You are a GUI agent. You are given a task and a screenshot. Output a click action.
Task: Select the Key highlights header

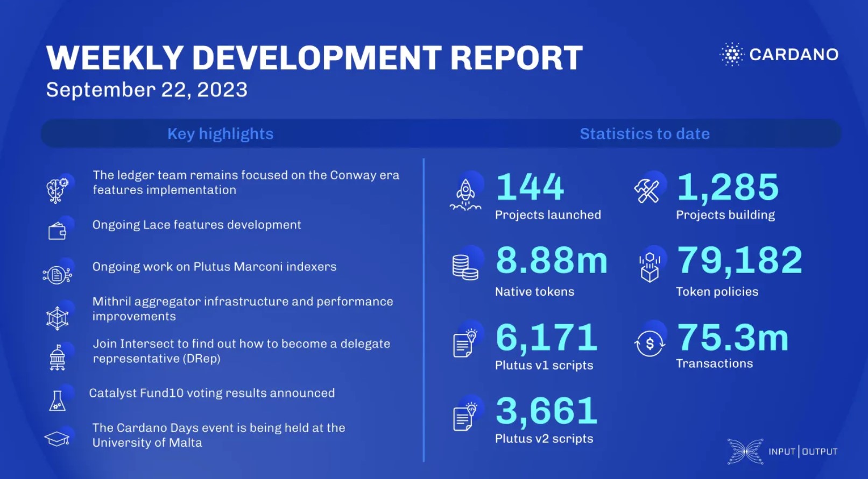pyautogui.click(x=220, y=134)
